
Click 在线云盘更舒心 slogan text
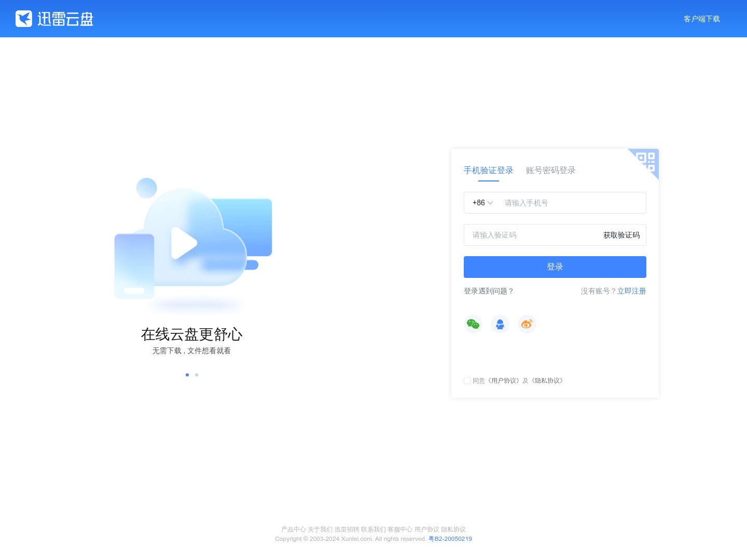tap(192, 334)
